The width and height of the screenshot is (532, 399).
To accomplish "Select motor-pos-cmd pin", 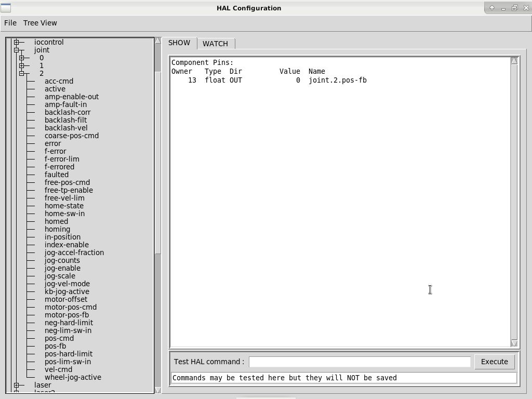I will [x=71, y=308].
